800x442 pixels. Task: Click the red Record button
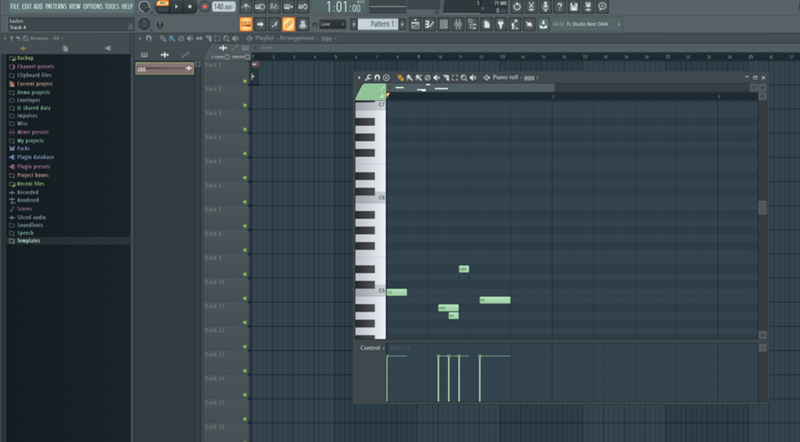point(204,7)
